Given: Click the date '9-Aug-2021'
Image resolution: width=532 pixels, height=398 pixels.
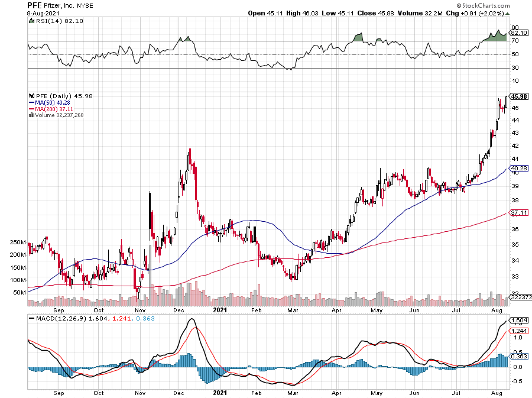Looking at the screenshot, I should click(x=43, y=13).
